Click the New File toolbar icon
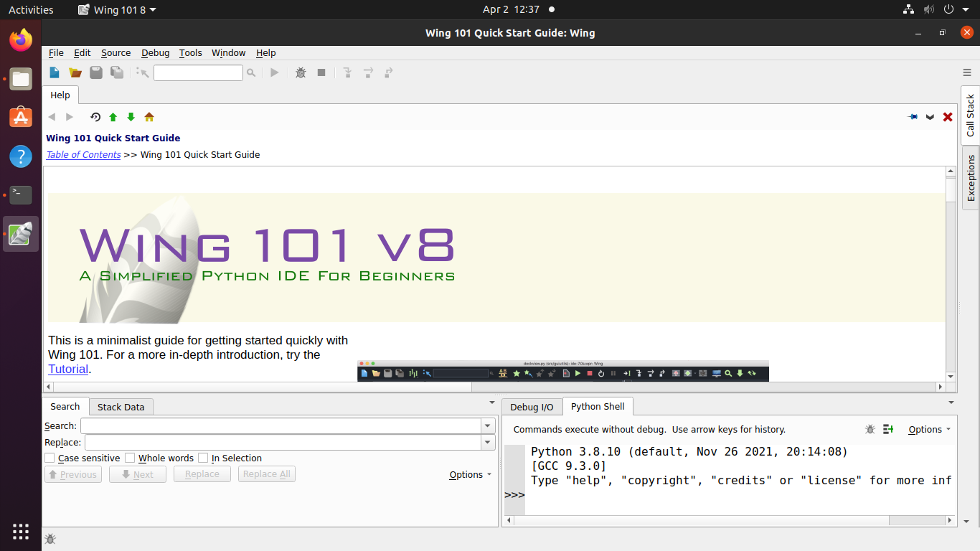The image size is (980, 551). (55, 72)
